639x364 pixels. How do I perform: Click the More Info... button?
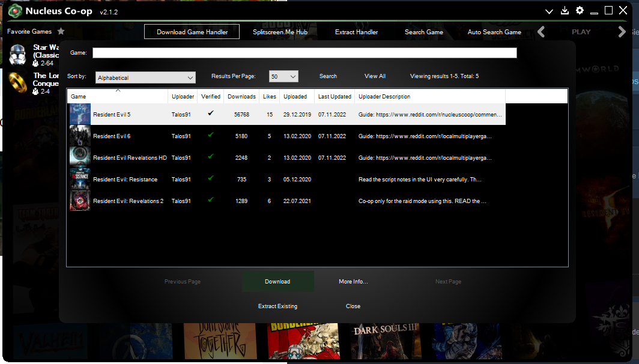[x=353, y=282]
